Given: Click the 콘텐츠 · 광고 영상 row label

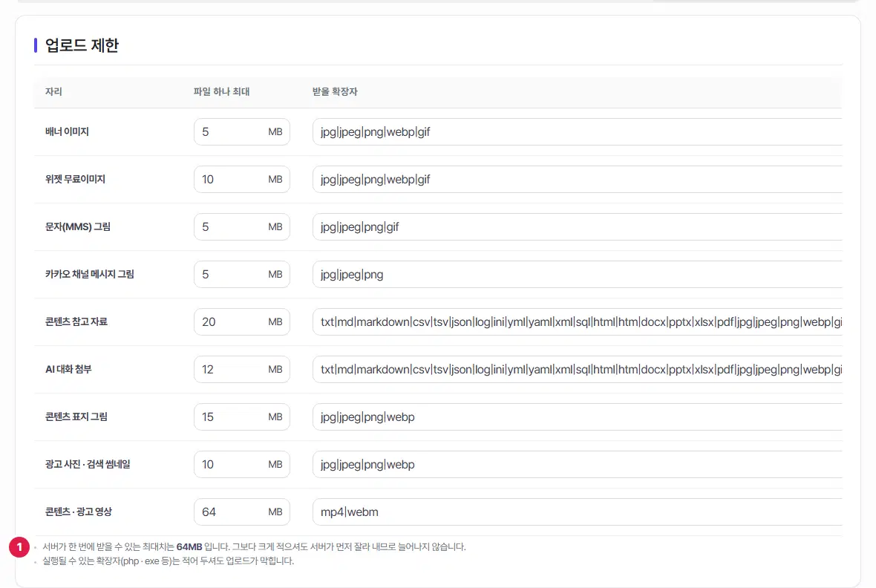Looking at the screenshot, I should [79, 512].
